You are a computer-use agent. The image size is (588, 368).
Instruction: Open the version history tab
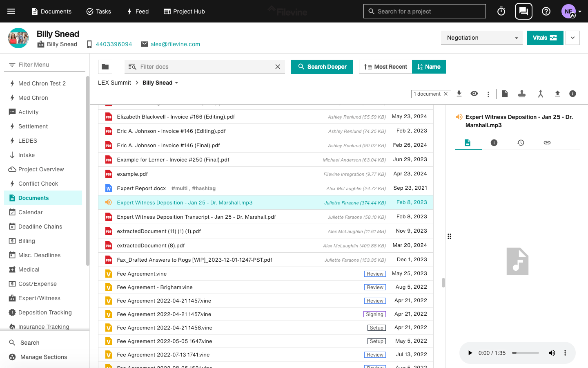coord(521,143)
